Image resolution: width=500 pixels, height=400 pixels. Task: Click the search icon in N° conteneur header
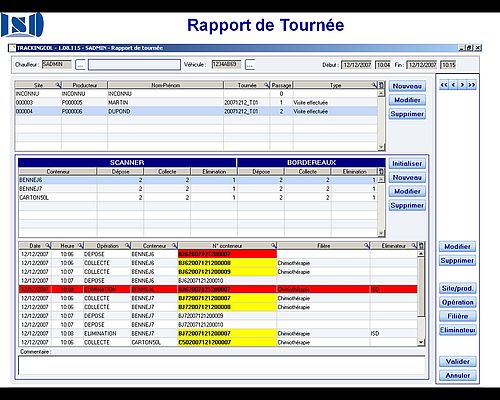pyautogui.click(x=274, y=246)
